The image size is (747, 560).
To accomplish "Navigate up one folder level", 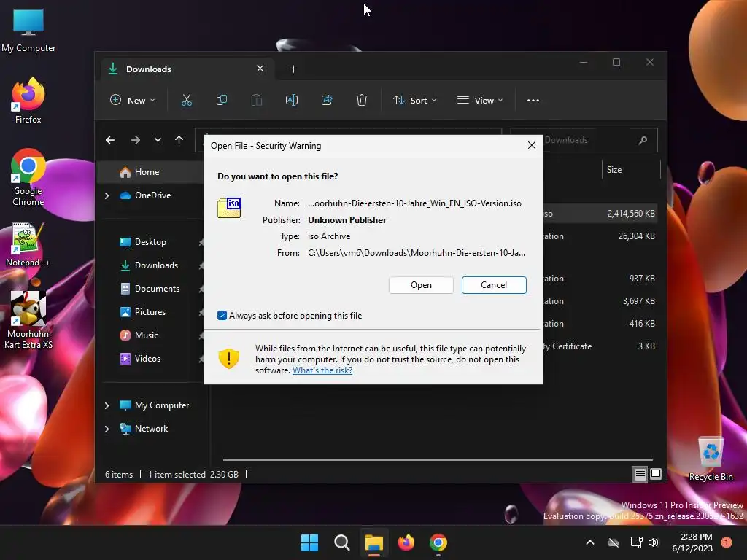I will click(x=179, y=140).
